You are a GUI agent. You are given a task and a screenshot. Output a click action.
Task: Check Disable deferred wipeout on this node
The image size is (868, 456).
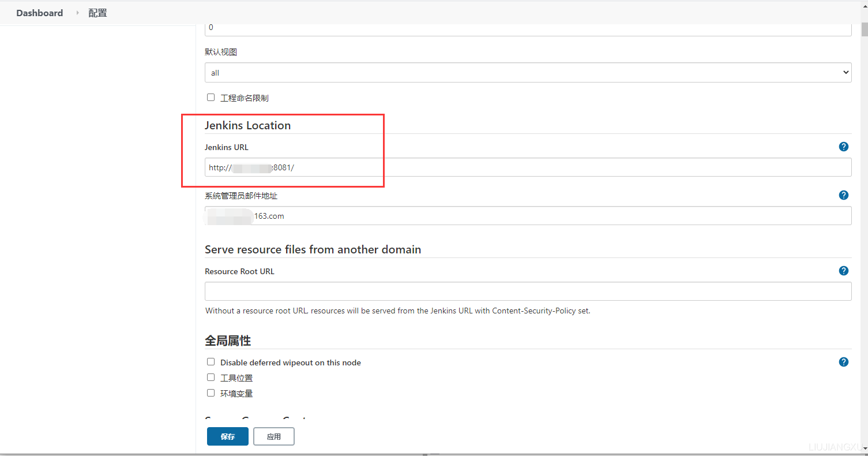[211, 362]
